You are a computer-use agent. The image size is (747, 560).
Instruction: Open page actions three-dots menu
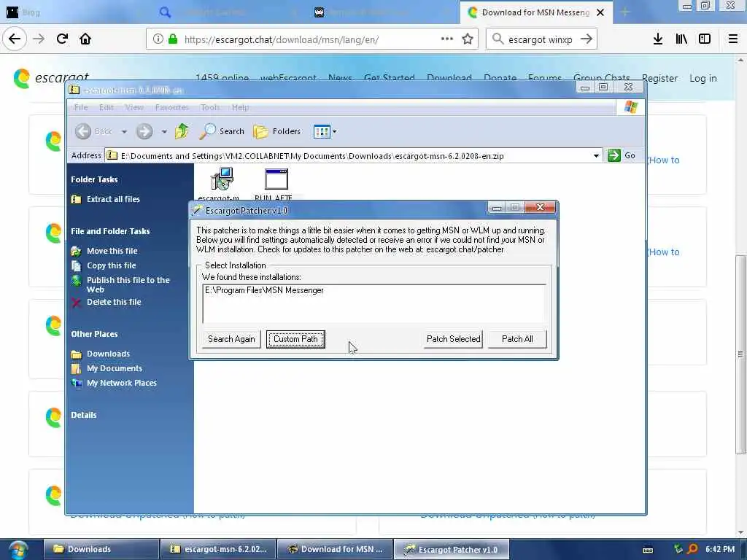click(x=447, y=39)
